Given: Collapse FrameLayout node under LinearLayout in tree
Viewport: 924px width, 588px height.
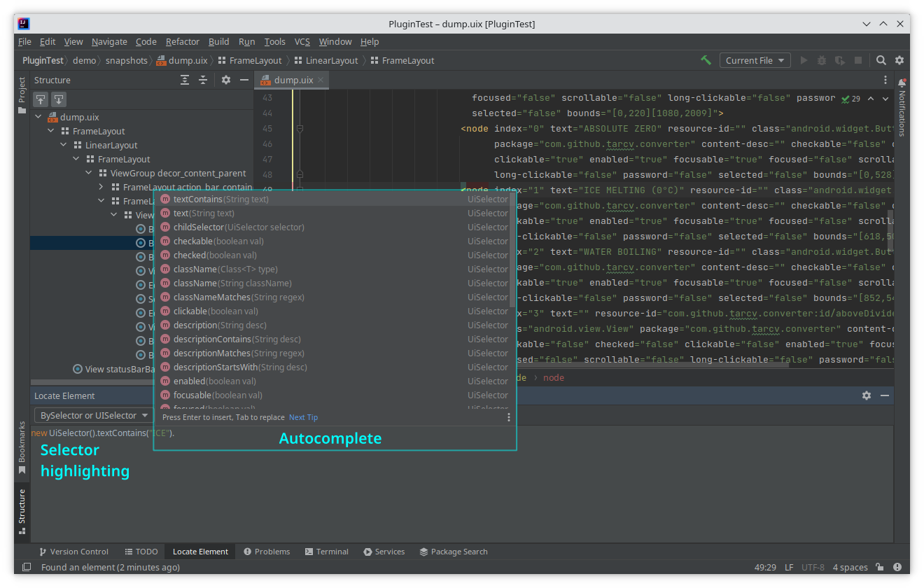Looking at the screenshot, I should coord(76,159).
